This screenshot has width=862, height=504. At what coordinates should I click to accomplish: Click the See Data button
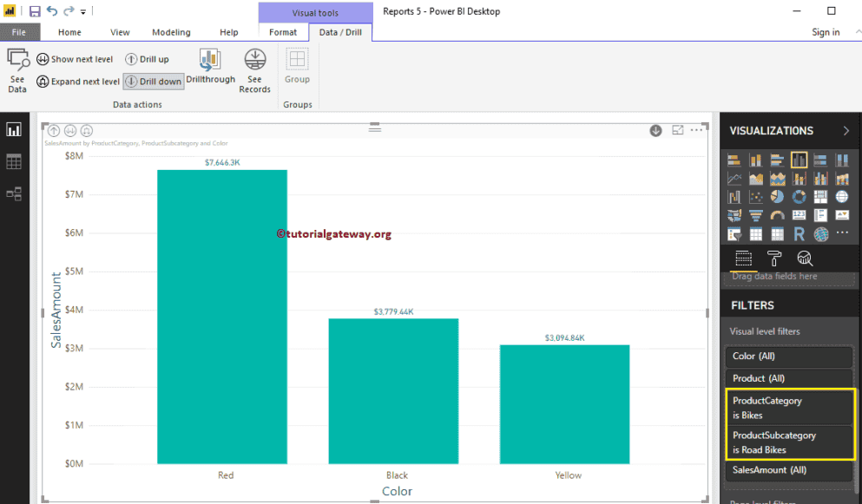tap(17, 71)
